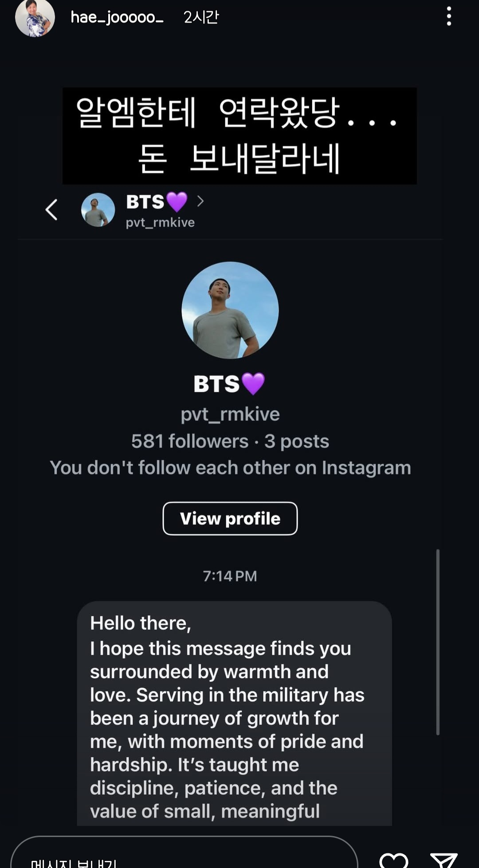Tap the pvt_rmkive handle in the chat header
Screen dimensions: 479x868
point(160,222)
